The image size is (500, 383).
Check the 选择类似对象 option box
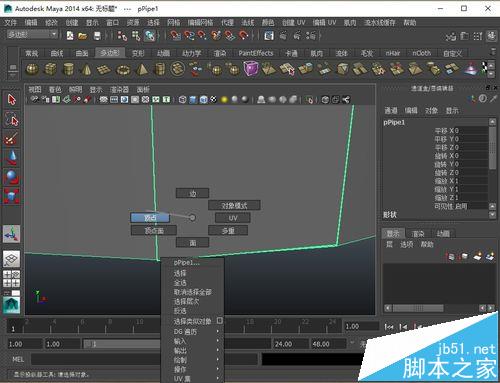point(220,321)
